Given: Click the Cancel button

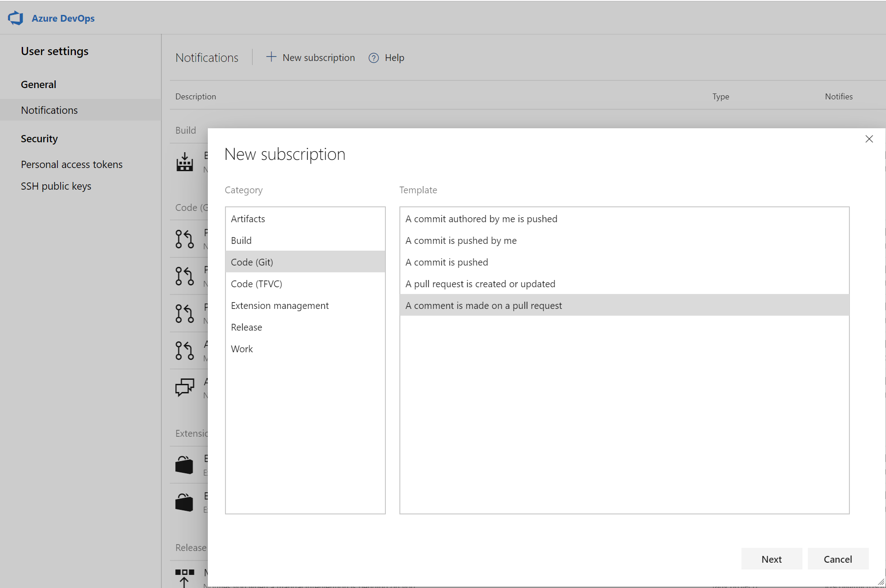Looking at the screenshot, I should pyautogui.click(x=838, y=559).
